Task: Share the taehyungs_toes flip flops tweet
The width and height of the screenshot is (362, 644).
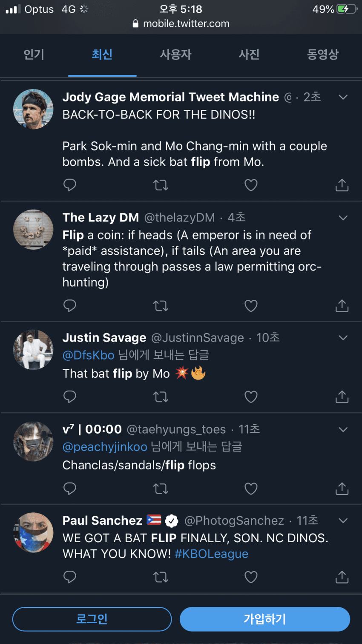Action: [342, 489]
